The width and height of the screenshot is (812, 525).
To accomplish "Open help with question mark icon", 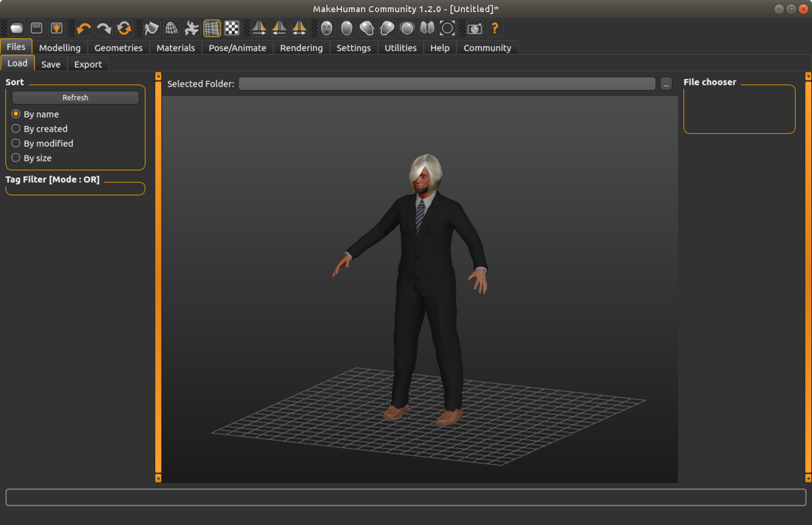I will click(495, 28).
